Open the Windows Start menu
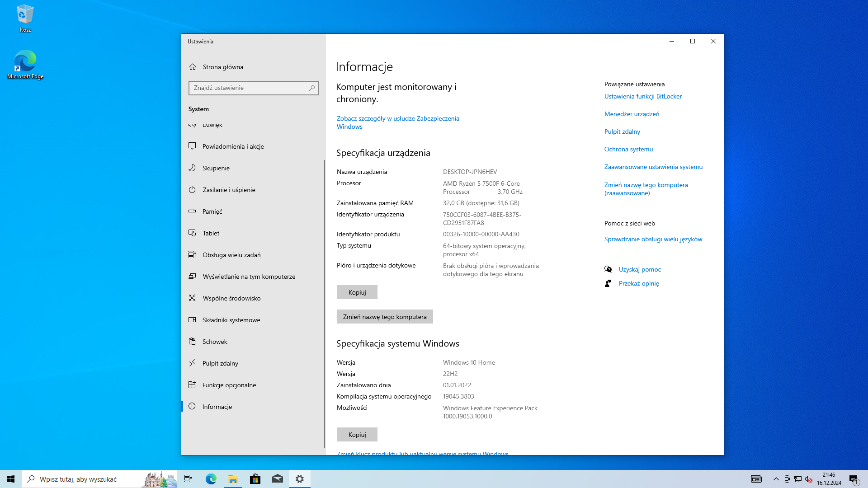868x488 pixels. pos(11,479)
